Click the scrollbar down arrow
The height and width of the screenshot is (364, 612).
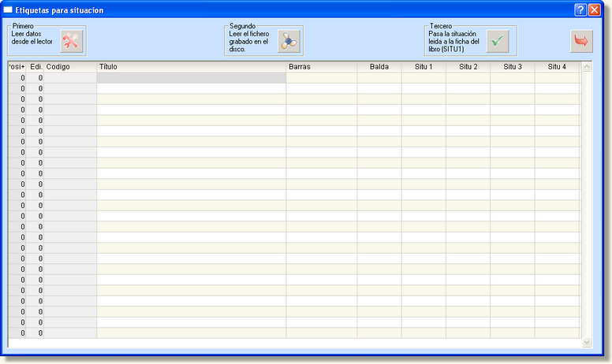pyautogui.click(x=587, y=343)
